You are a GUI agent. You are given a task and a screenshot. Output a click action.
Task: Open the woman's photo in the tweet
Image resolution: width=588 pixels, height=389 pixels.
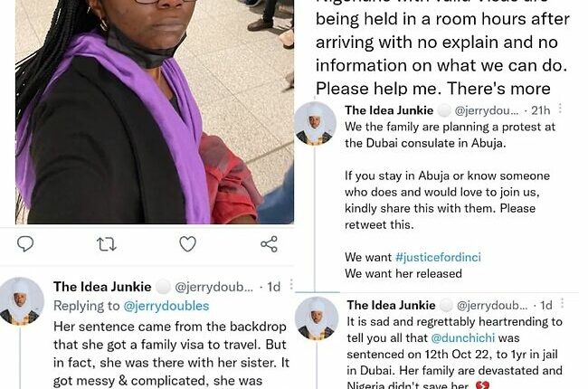pos(155,112)
